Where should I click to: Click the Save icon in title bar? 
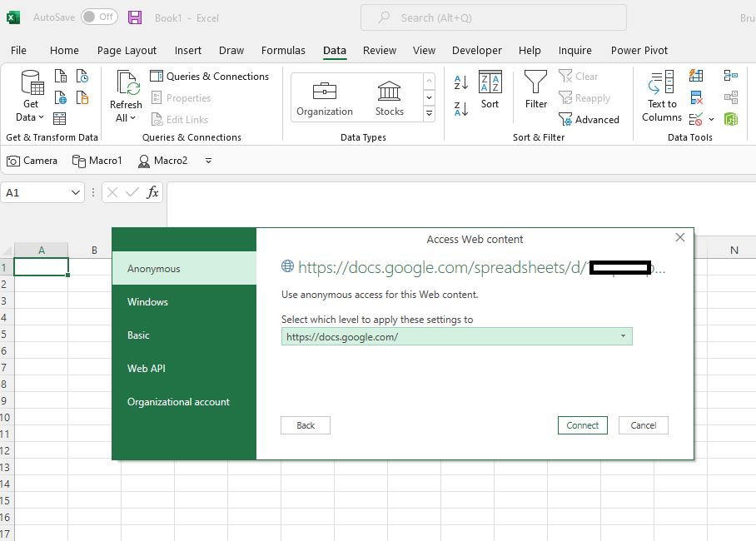click(x=135, y=17)
